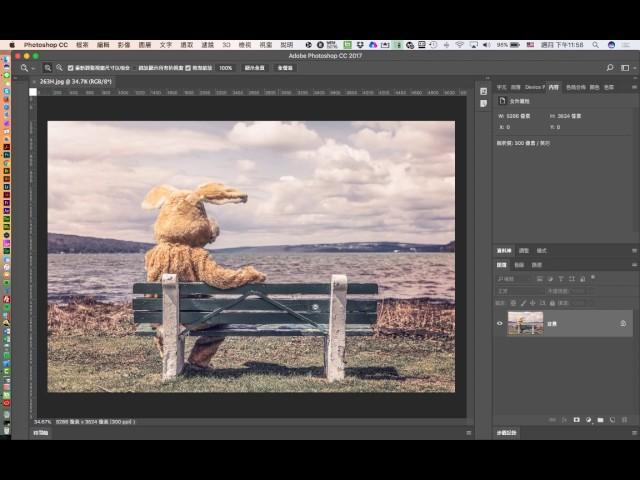Click the create new layer icon

coord(612,420)
